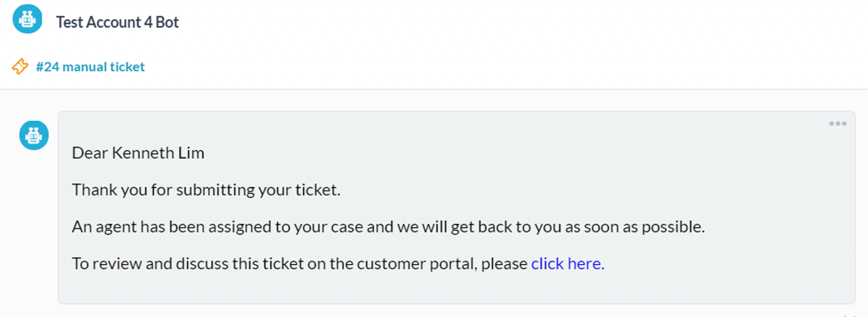Click the "Thank you for submitting your ticket." line
Image resolution: width=868 pixels, height=317 pixels.
coord(206,190)
